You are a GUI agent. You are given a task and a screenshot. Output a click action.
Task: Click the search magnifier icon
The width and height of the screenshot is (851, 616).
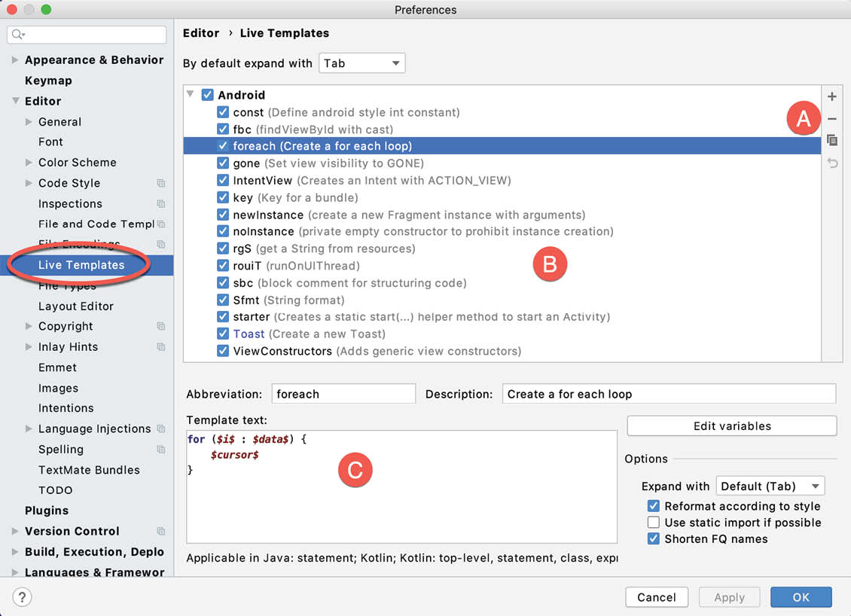click(x=18, y=35)
